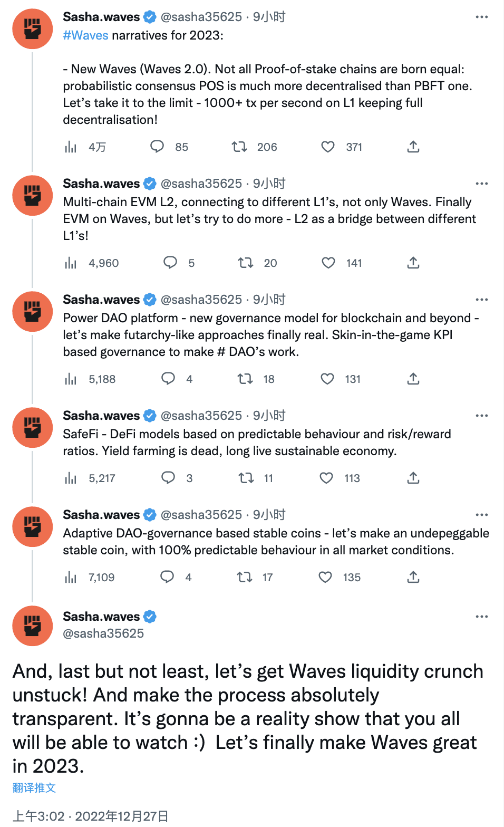Viewport: 504px width, 827px height.
Task: Share the SafeFi tweet
Action: point(413,478)
